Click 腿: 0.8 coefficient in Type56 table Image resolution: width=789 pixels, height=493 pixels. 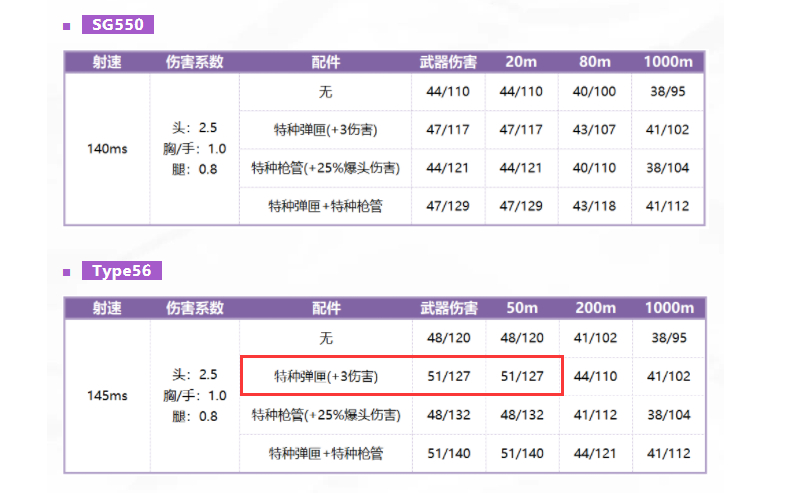pos(195,417)
